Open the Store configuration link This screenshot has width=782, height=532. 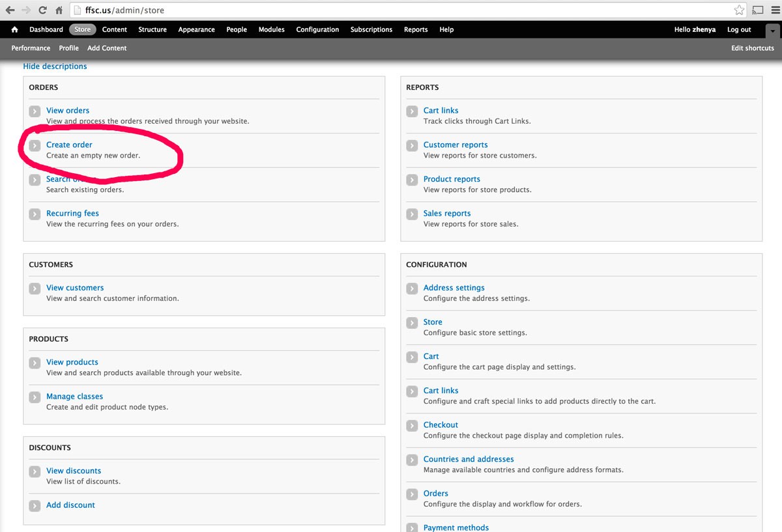point(433,322)
